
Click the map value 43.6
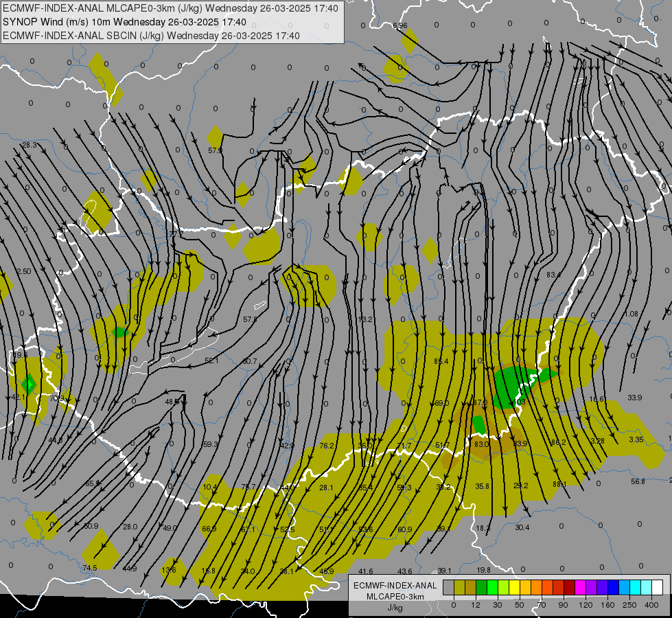405,571
